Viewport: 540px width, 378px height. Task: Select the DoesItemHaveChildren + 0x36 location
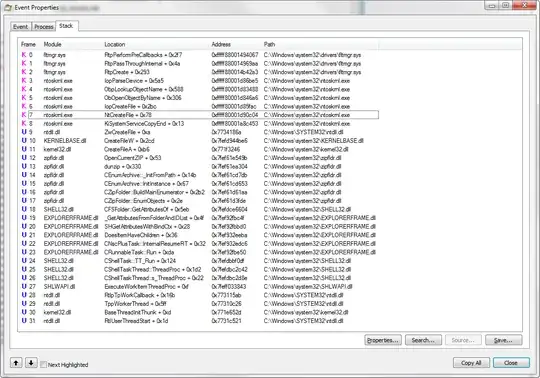click(141, 235)
